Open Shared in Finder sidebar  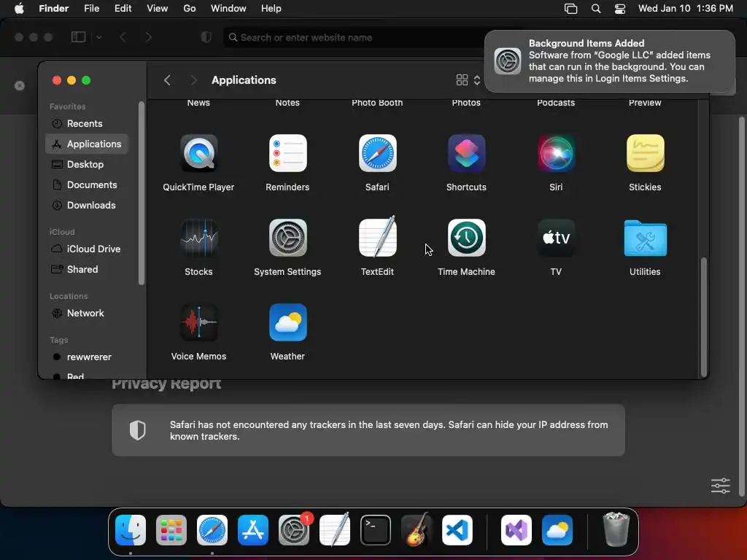point(87,270)
